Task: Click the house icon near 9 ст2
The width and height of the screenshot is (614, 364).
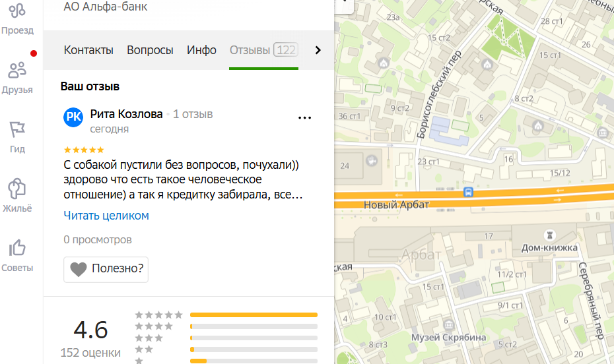Action: tap(384, 63)
